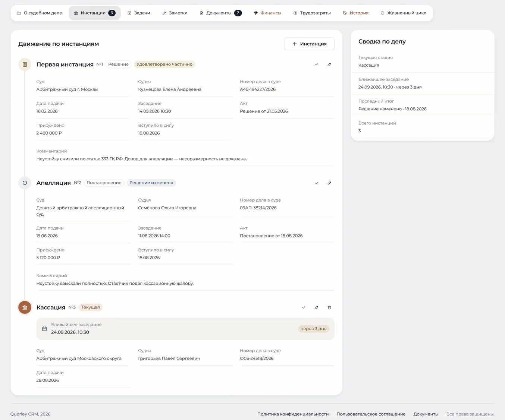Click Постановление от 18.08.2026 act
The width and height of the screenshot is (505, 420).
pyautogui.click(x=271, y=236)
